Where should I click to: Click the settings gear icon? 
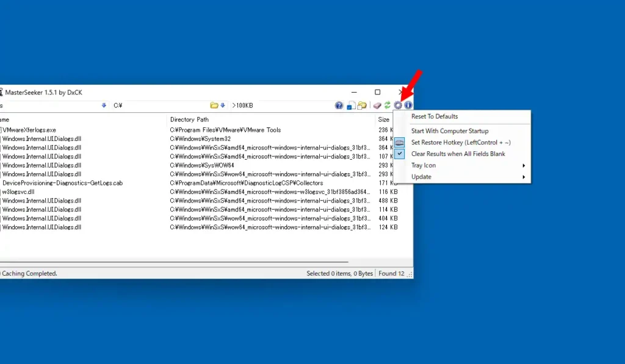[398, 105]
